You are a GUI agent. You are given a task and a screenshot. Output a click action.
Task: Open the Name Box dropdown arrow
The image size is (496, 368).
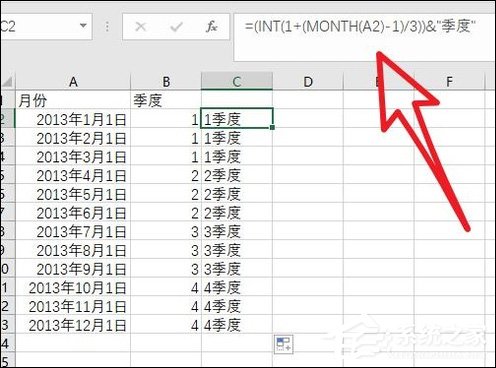pos(83,26)
